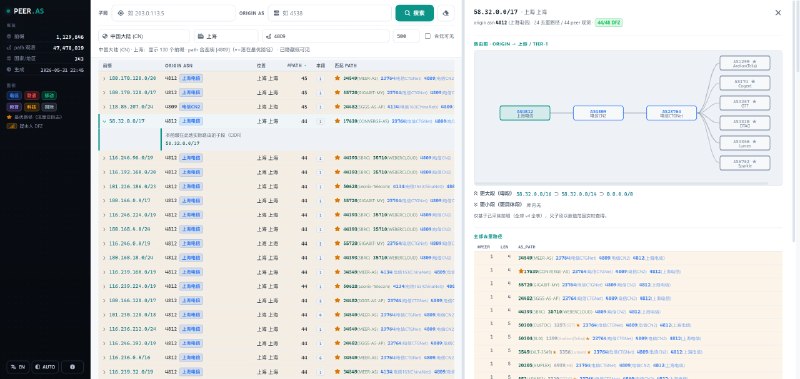Expand the 116.246.224.0/19 row chevron
Image resolution: width=800 pixels, height=379 pixels.
coord(105,215)
